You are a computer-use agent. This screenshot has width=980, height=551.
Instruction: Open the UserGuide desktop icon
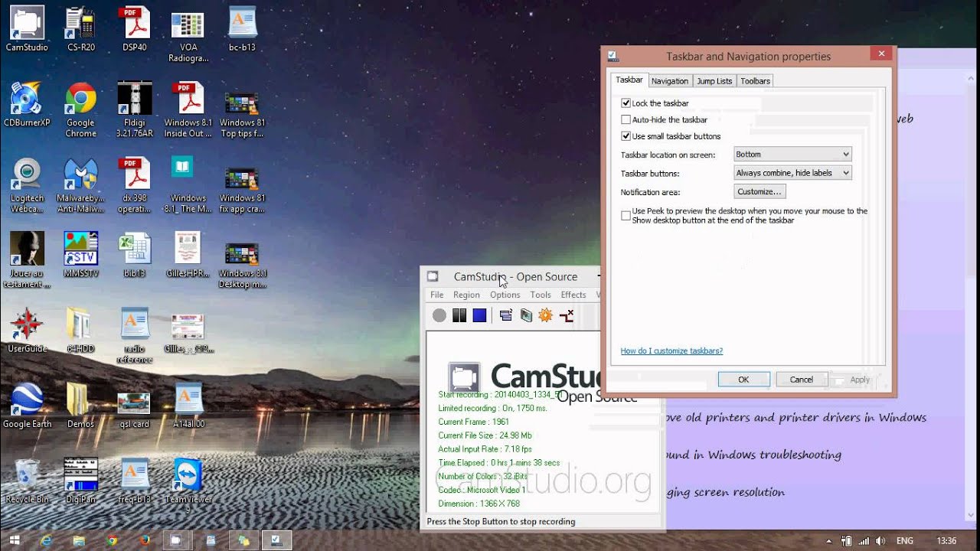click(x=27, y=331)
